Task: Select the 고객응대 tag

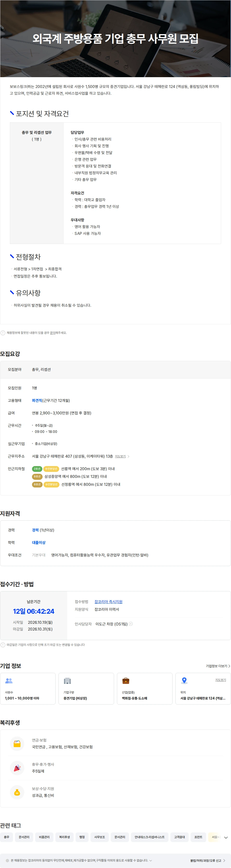Action: (x=180, y=837)
